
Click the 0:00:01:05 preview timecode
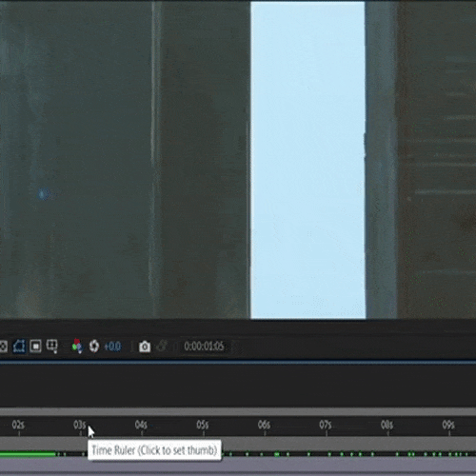[204, 347]
